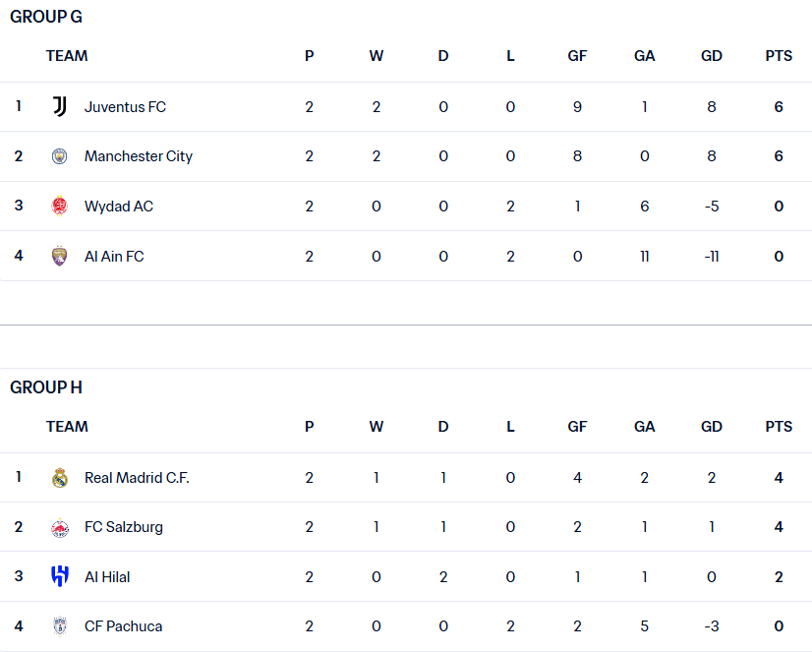This screenshot has width=812, height=652.
Task: Click the Wydad AC team name
Action: (x=119, y=207)
